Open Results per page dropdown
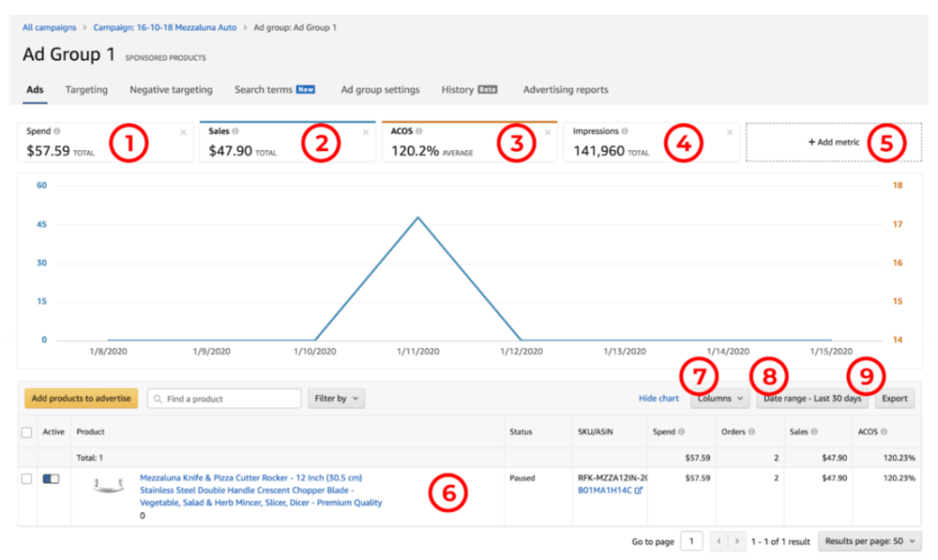This screenshot has height=560, width=938. click(869, 542)
